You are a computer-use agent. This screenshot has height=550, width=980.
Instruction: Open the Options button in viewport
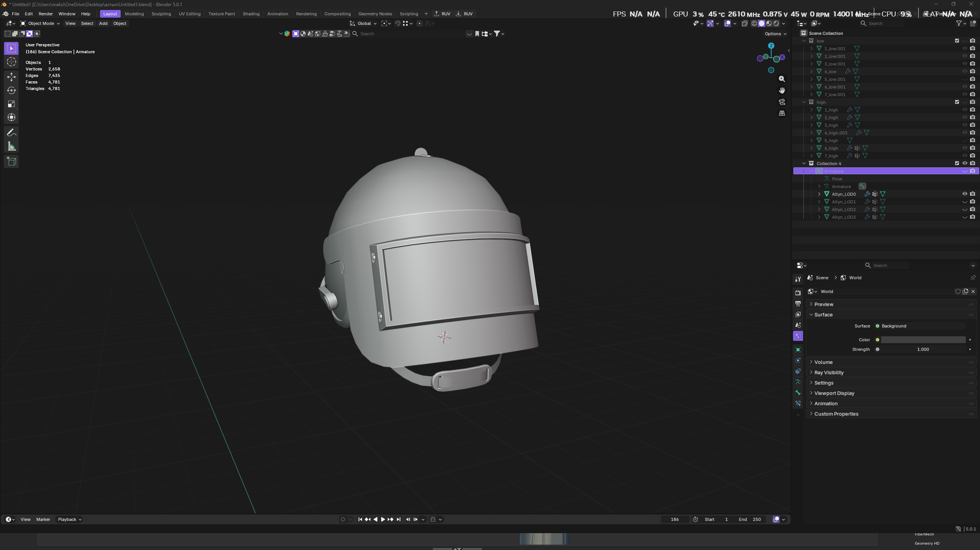click(775, 34)
